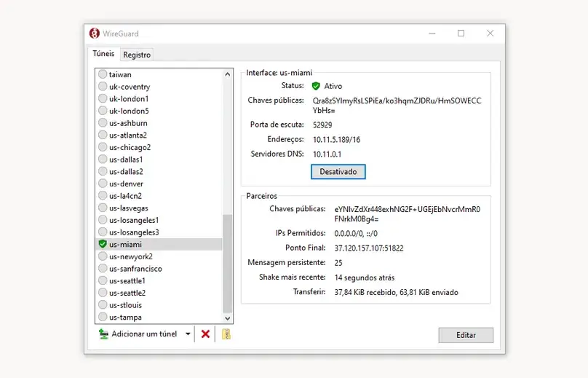Click the interface public key starting Qra8zSY
Screen dimensions: 588x378
[x=397, y=106]
